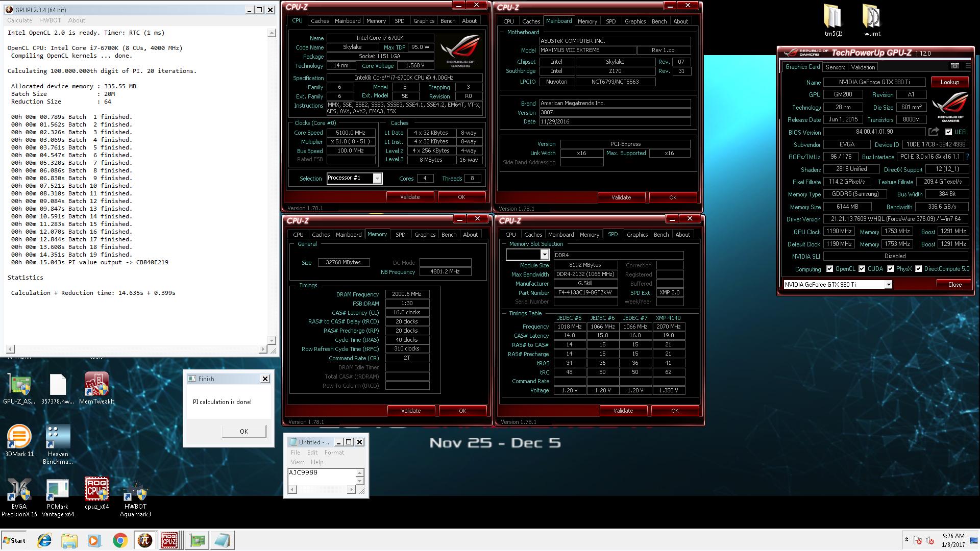Switch to GPU-Z taskbar button
Image resolution: width=980 pixels, height=551 pixels.
[197, 540]
